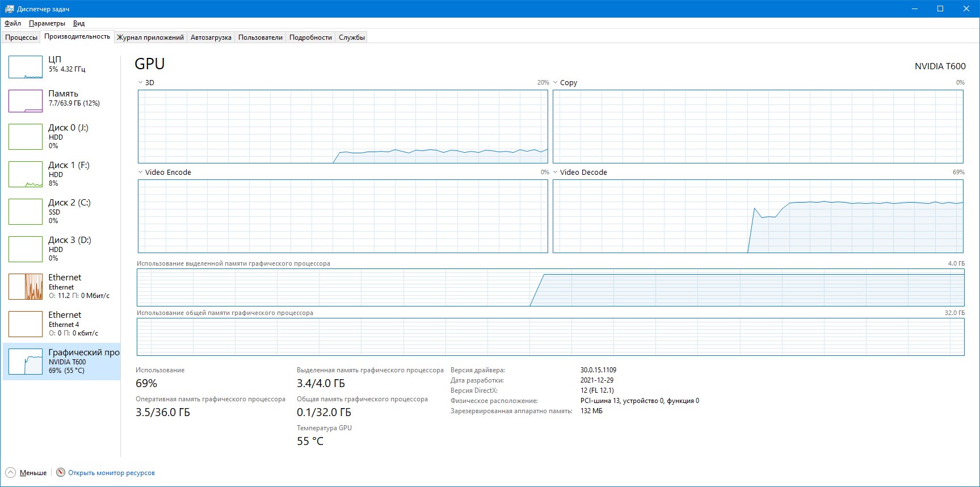This screenshot has width=980, height=487.
Task: Select the Память usage graph thumbnail
Action: click(26, 101)
